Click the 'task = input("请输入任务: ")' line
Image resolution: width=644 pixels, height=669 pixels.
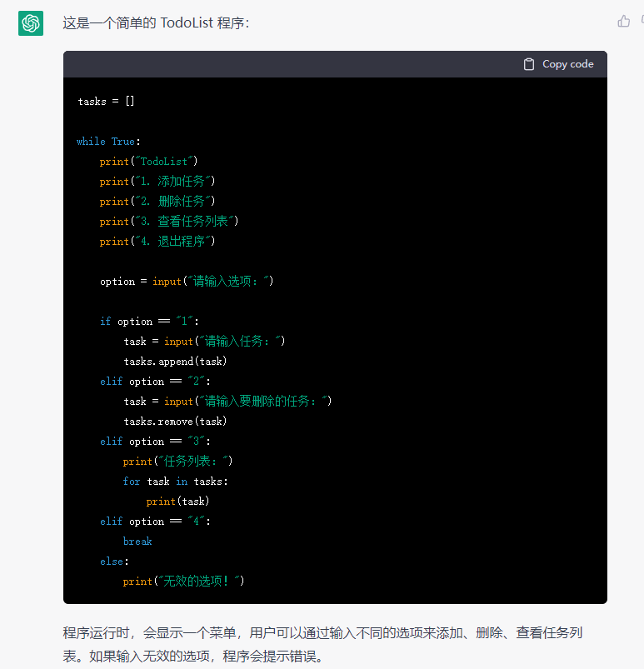pos(204,342)
